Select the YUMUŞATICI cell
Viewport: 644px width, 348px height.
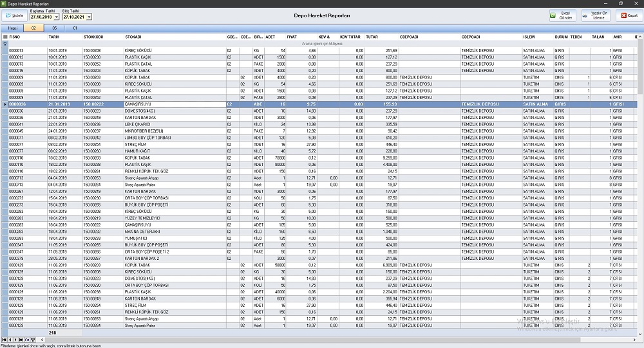click(x=175, y=239)
